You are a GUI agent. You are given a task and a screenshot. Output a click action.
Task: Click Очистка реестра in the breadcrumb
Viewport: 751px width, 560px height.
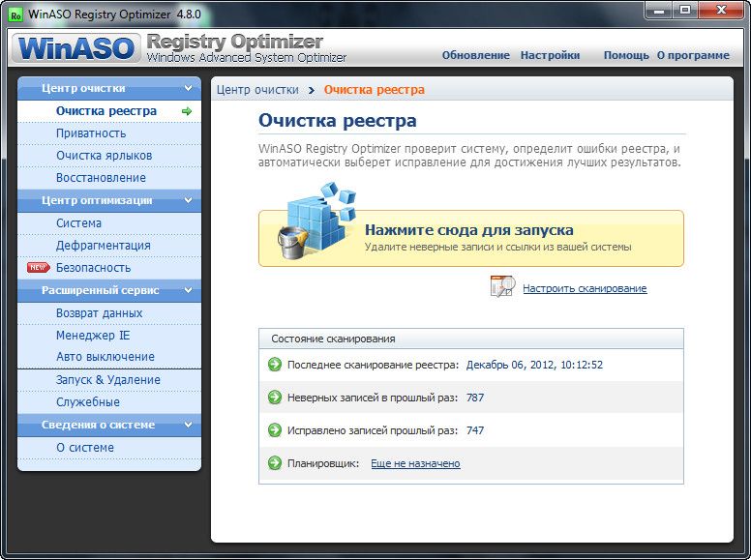click(x=375, y=90)
